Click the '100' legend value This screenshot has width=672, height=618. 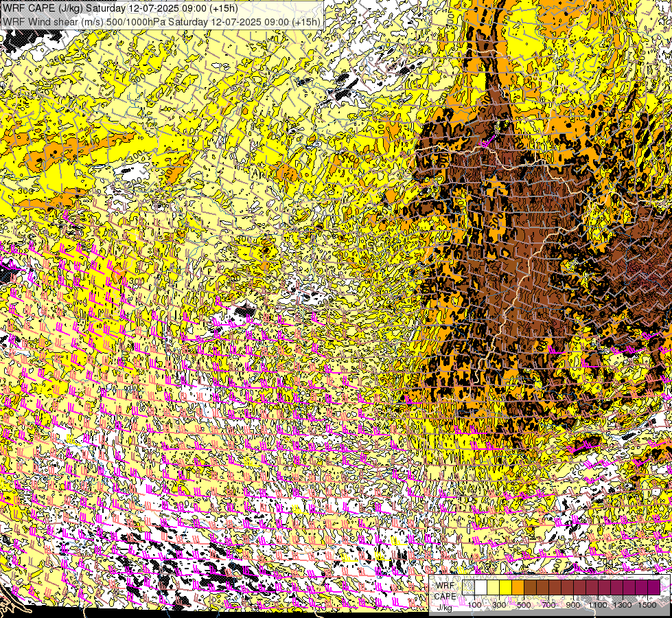(474, 605)
